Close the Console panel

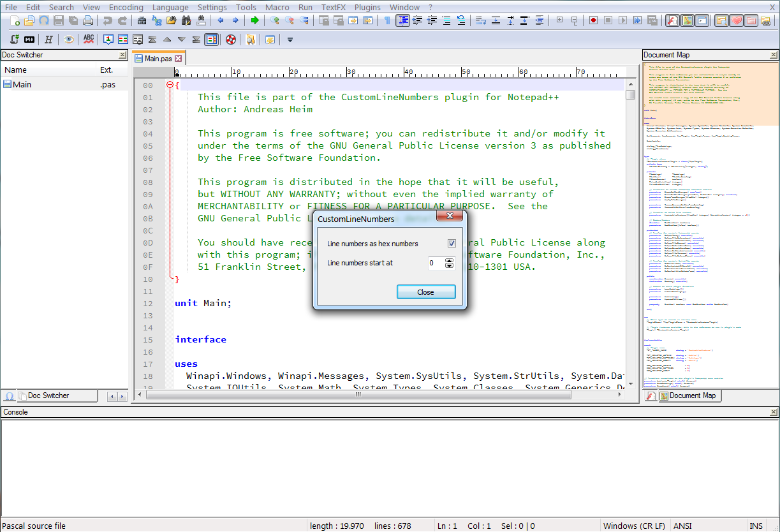point(774,412)
